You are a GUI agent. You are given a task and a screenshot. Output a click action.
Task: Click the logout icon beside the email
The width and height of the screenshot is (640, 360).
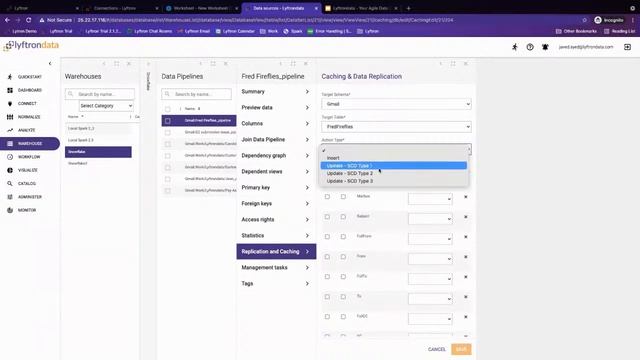click(x=627, y=47)
